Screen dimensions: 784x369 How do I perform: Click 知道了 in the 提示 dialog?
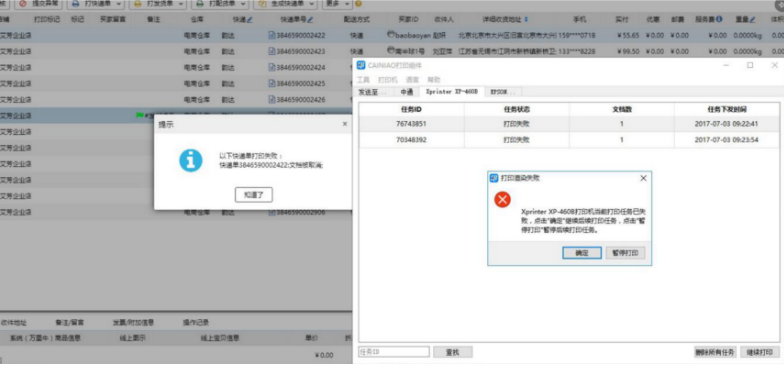[254, 195]
